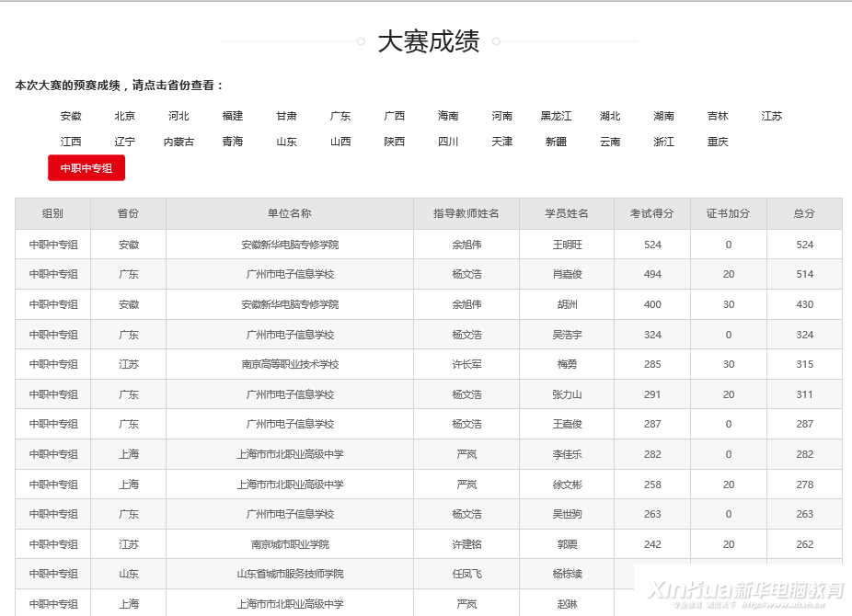Click the 单位名称 column header

[x=290, y=213]
